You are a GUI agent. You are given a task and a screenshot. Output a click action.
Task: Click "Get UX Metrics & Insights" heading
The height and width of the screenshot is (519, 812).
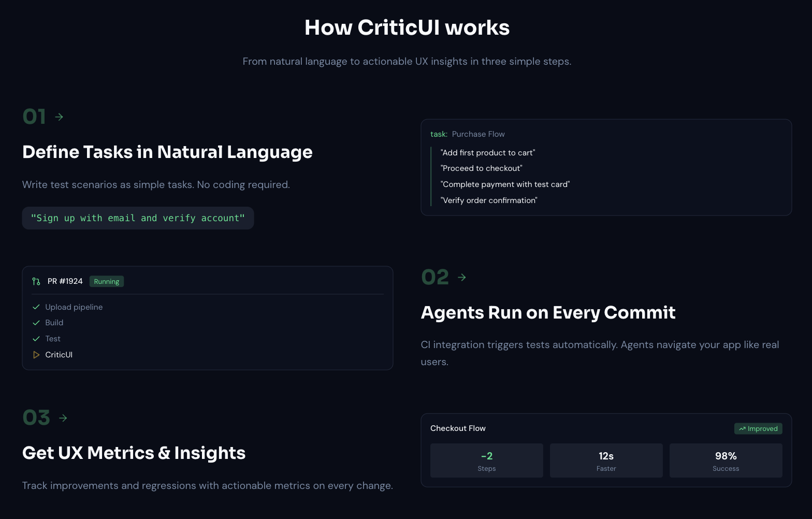click(x=134, y=453)
